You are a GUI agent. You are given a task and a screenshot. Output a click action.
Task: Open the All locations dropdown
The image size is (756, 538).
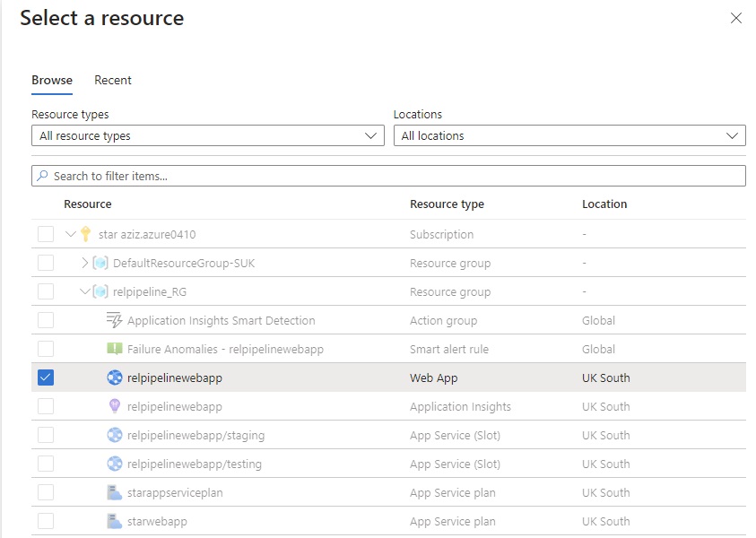569,135
